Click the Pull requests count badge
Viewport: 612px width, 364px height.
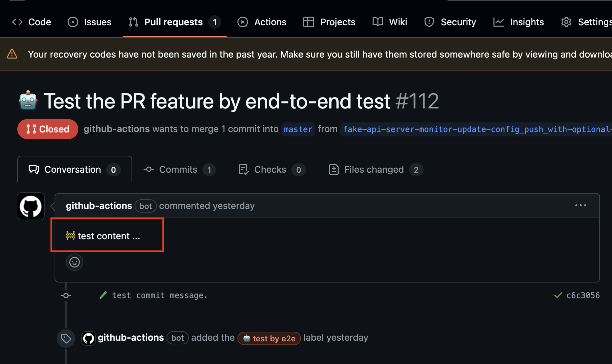[215, 22]
